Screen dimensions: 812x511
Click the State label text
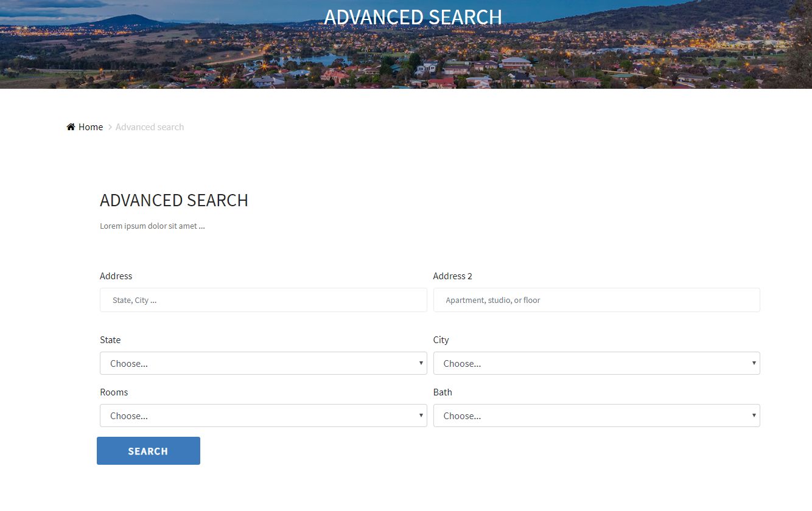tap(110, 340)
